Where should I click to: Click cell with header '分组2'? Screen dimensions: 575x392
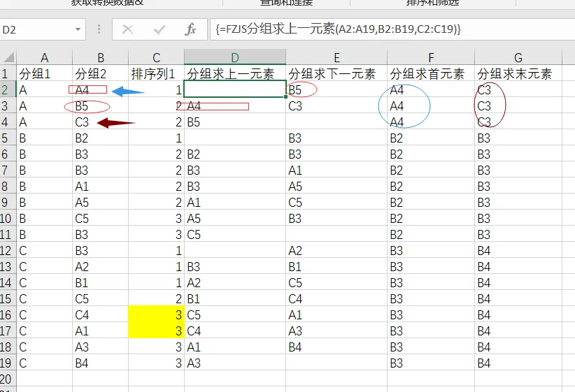point(101,74)
